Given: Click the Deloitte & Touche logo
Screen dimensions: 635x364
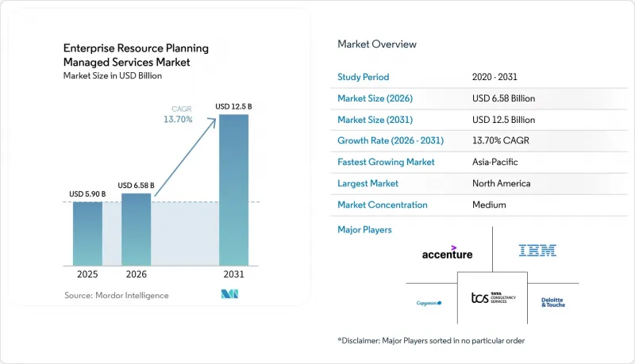Looking at the screenshot, I should tap(553, 302).
